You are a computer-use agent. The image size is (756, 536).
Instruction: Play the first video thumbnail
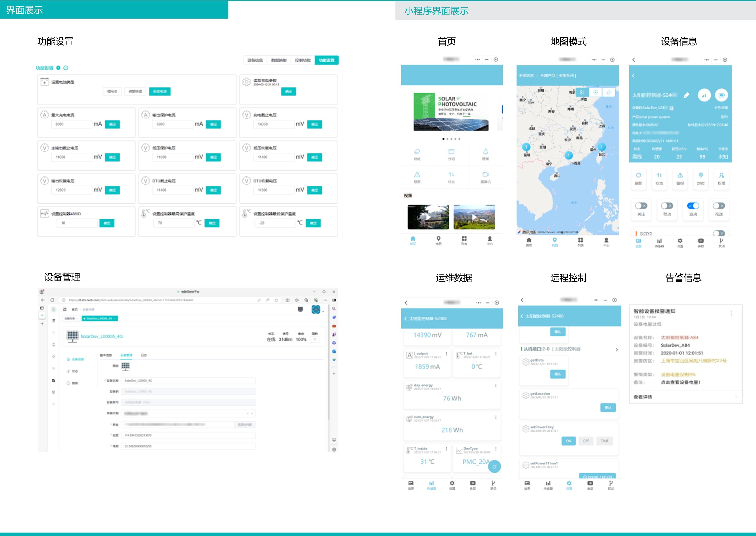[x=428, y=217]
